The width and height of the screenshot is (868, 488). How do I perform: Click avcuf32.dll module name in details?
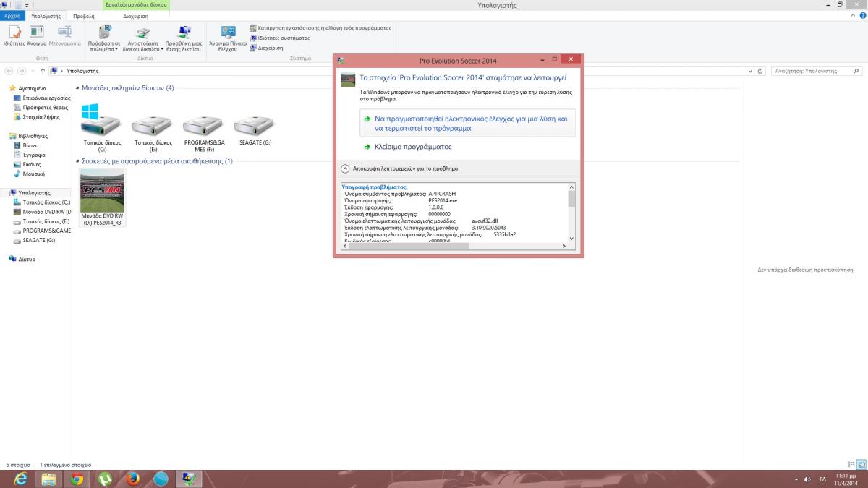click(485, 221)
